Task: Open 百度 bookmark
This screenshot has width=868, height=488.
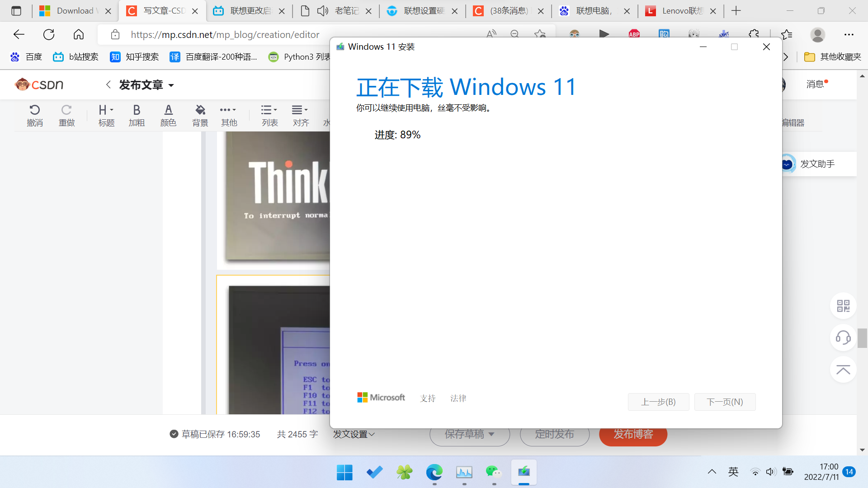Action: coord(26,56)
